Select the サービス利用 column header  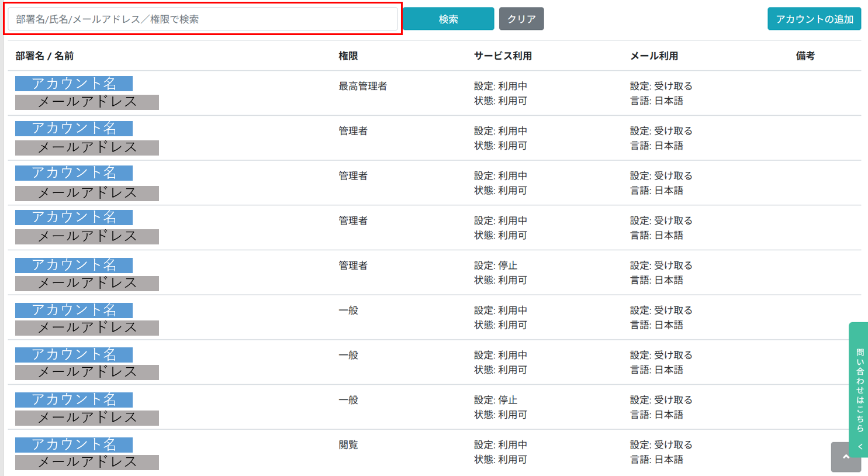(x=503, y=56)
